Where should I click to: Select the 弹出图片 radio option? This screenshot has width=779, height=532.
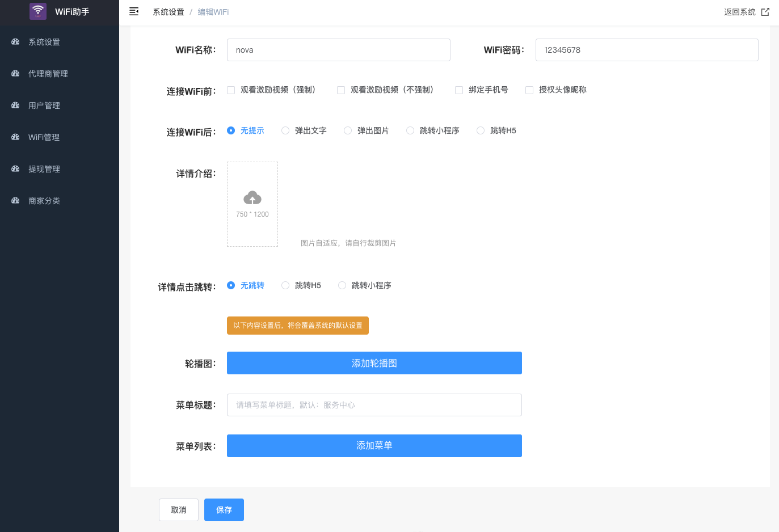(x=348, y=130)
